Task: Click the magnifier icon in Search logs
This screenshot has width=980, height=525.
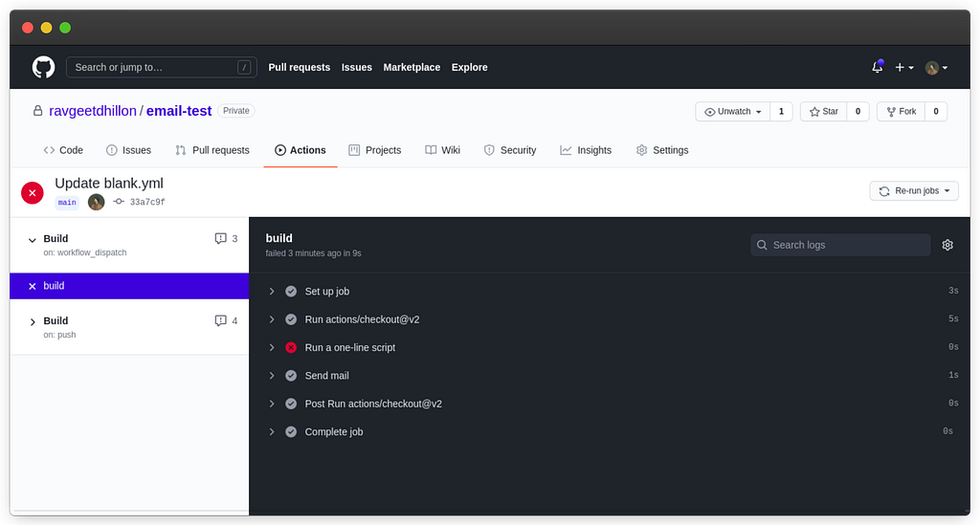Action: pos(762,245)
